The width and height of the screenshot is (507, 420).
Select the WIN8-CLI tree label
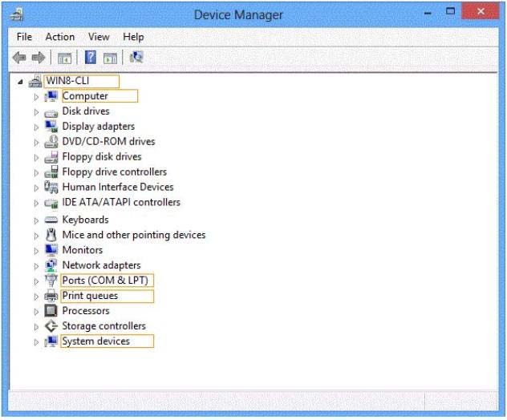(67, 81)
